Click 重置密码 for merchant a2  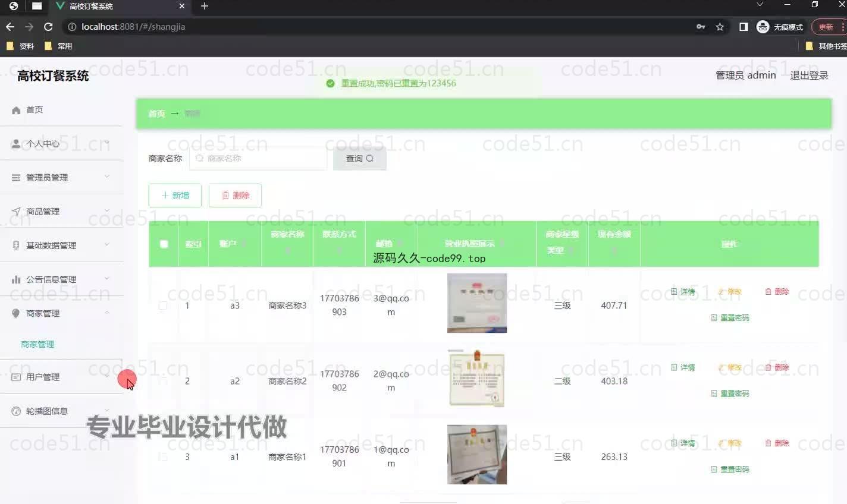click(x=730, y=393)
